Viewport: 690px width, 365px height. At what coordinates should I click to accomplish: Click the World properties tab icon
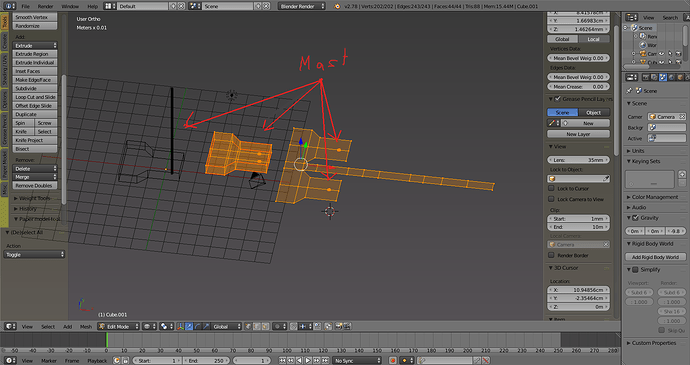(672, 77)
